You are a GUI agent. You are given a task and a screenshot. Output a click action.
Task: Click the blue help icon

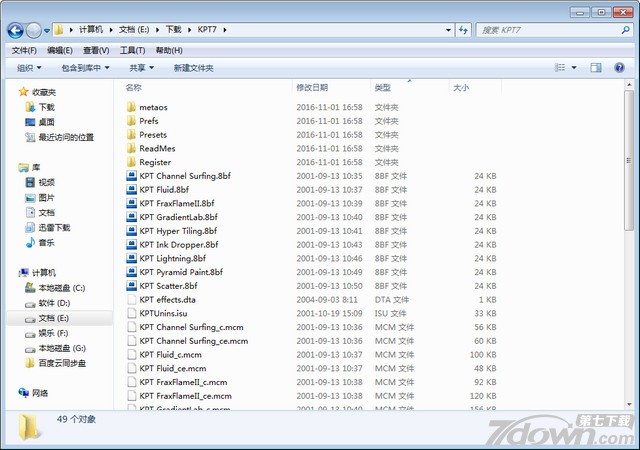pos(619,67)
